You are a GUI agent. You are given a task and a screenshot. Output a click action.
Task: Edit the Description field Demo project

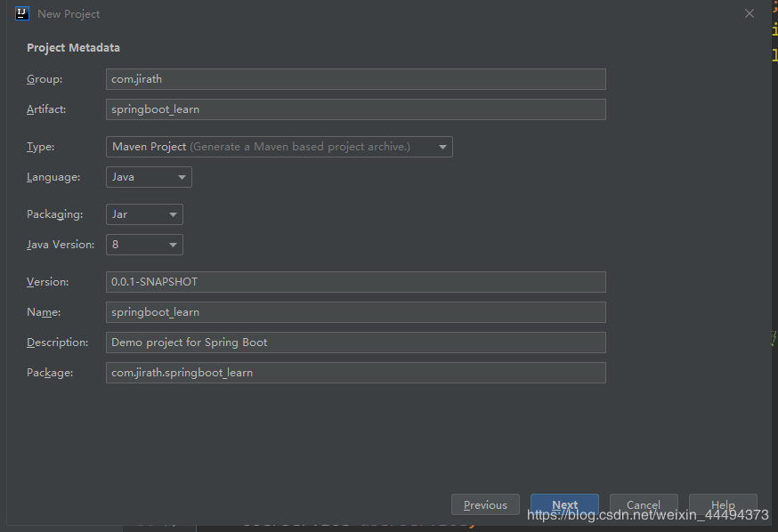click(356, 343)
